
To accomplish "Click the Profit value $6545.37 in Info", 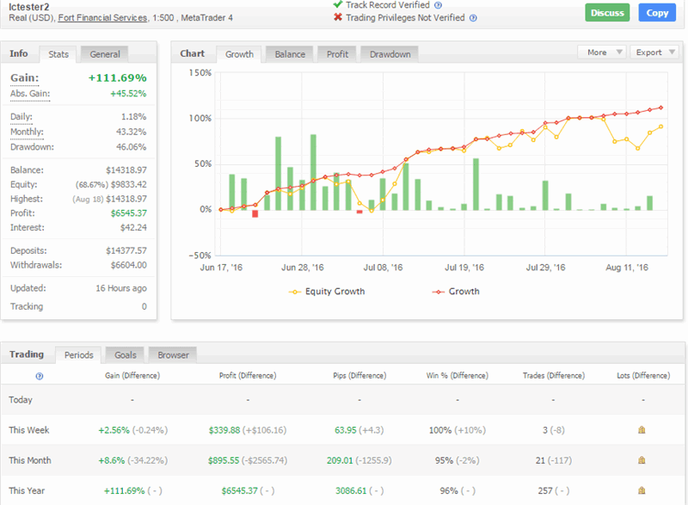I will tap(129, 213).
